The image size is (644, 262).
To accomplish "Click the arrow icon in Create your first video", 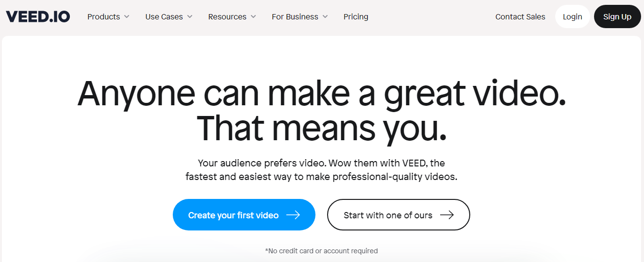I will [x=293, y=215].
